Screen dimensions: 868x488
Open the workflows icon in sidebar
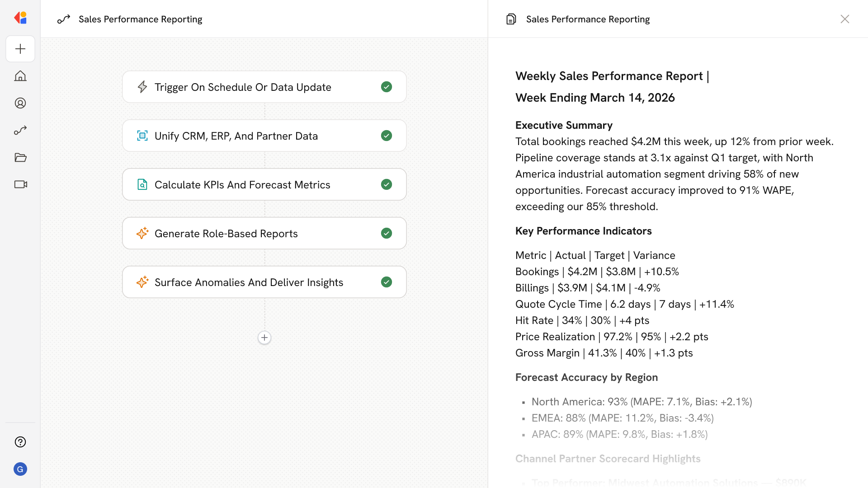pos(20,130)
